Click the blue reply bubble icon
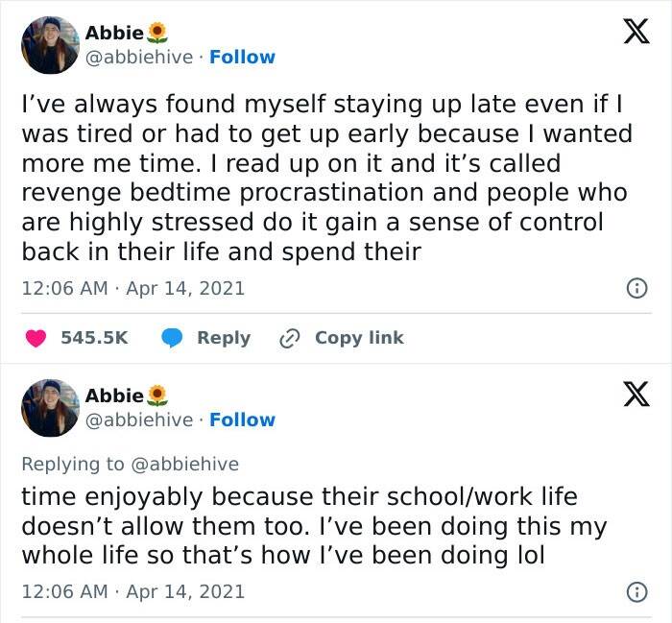 (x=173, y=338)
